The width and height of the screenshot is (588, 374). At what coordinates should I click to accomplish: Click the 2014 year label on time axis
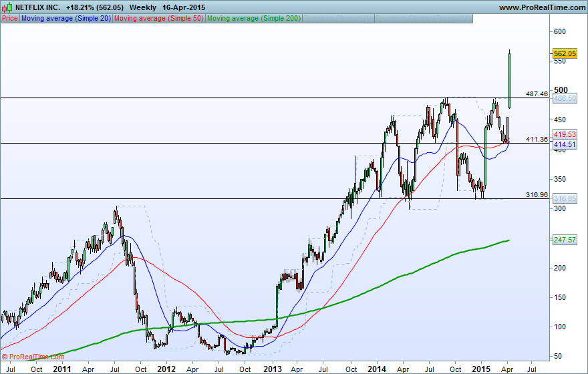point(377,369)
